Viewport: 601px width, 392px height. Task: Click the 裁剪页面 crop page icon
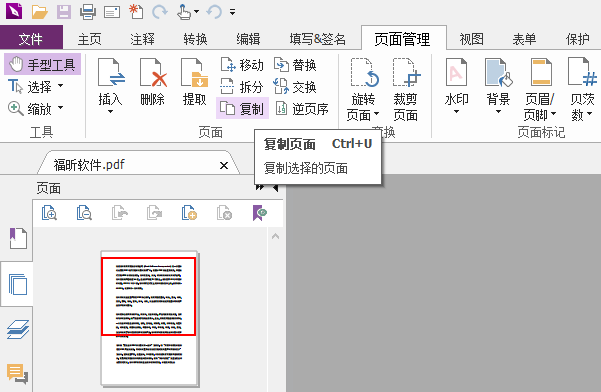(x=406, y=73)
